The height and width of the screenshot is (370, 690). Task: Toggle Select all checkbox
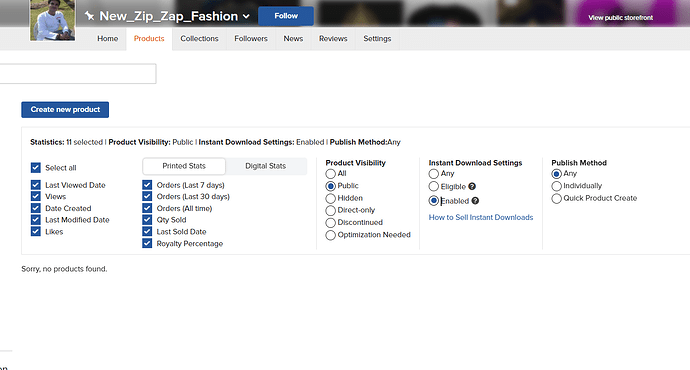[36, 168]
